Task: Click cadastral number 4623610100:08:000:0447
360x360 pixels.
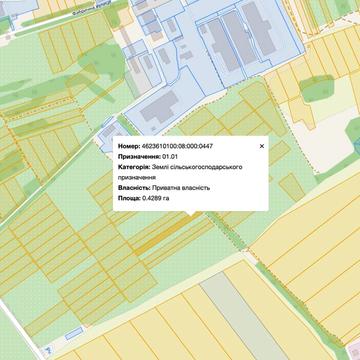Action: point(177,146)
